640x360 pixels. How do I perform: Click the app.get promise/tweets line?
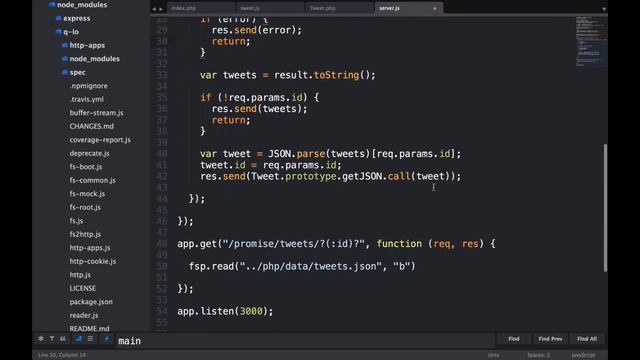click(336, 244)
